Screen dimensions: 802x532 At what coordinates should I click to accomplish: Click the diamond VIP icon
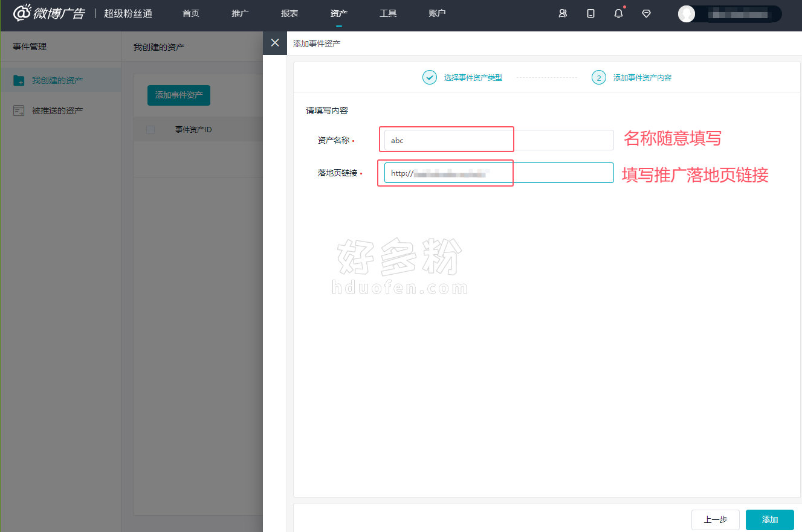click(646, 13)
